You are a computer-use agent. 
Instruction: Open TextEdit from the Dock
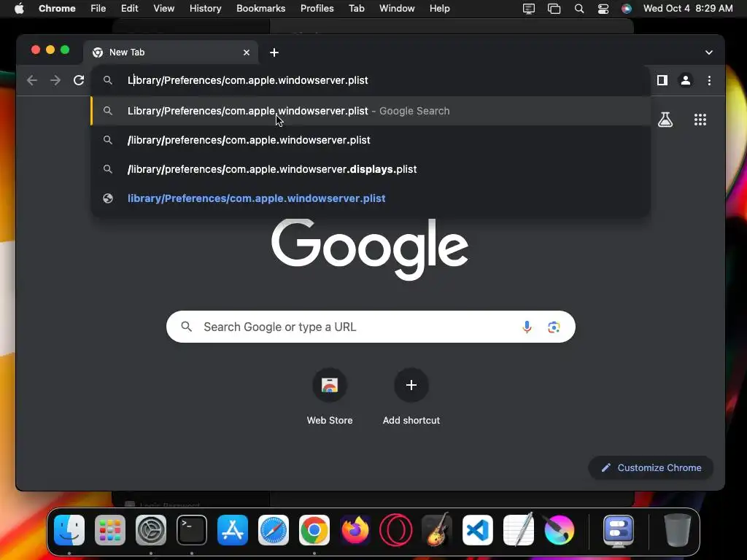tap(519, 530)
